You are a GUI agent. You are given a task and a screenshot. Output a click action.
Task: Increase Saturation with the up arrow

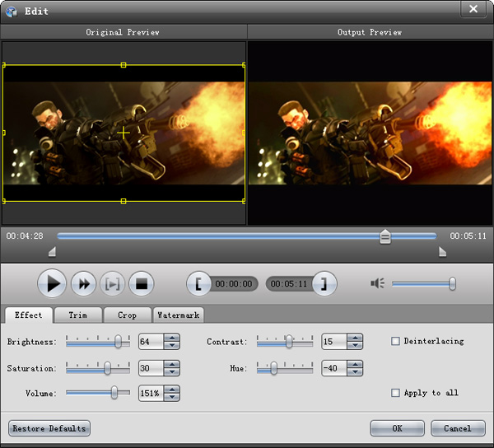(x=172, y=365)
